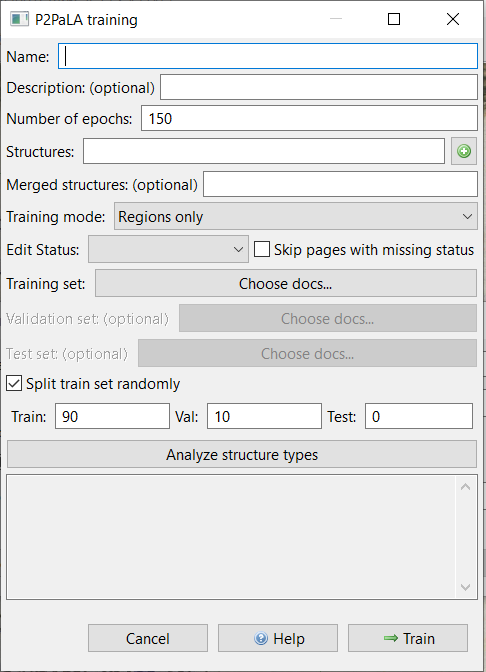Click the Test percentage field
Screen dimensions: 486x672
tap(419, 416)
